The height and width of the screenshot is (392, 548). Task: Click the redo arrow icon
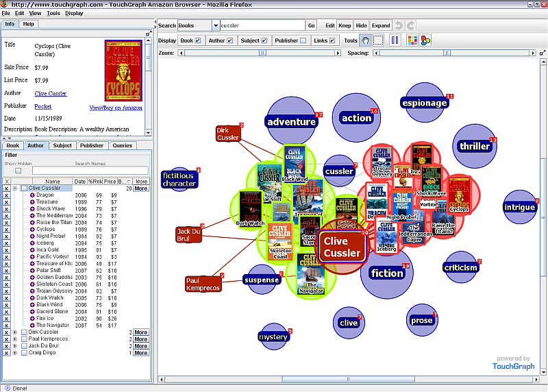(410, 25)
